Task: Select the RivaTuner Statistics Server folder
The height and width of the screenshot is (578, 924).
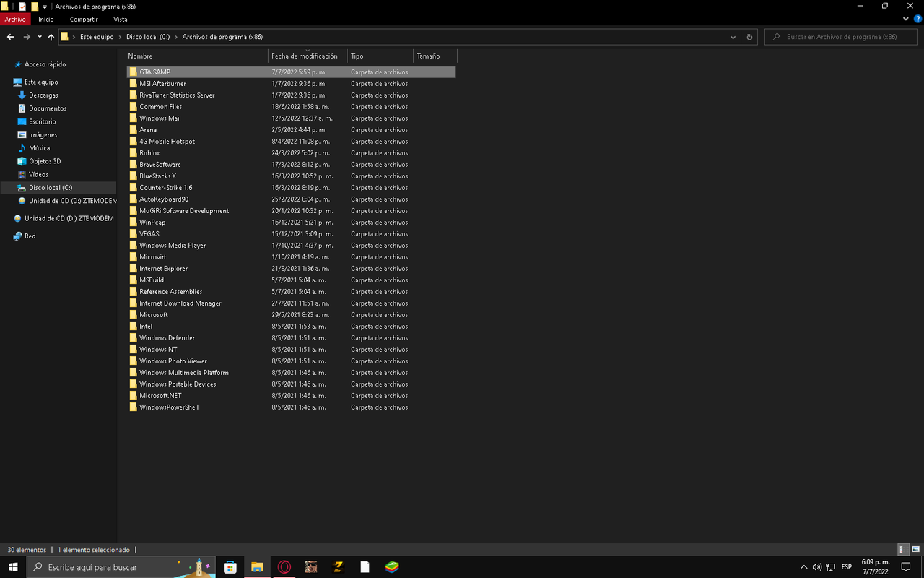Action: click(177, 95)
